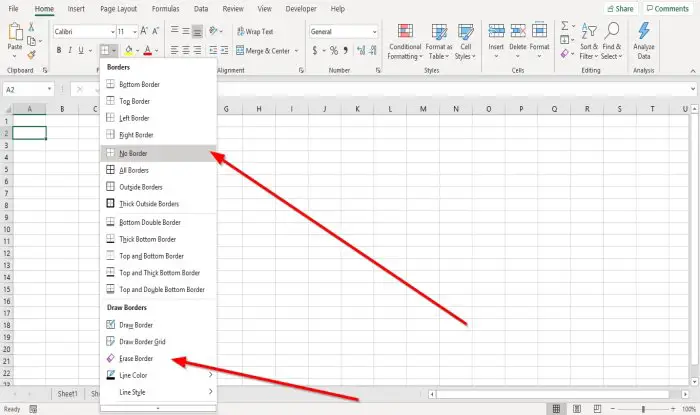Screen dimensions: 700x415
Task: Switch to the Developer tab
Action: point(301,8)
